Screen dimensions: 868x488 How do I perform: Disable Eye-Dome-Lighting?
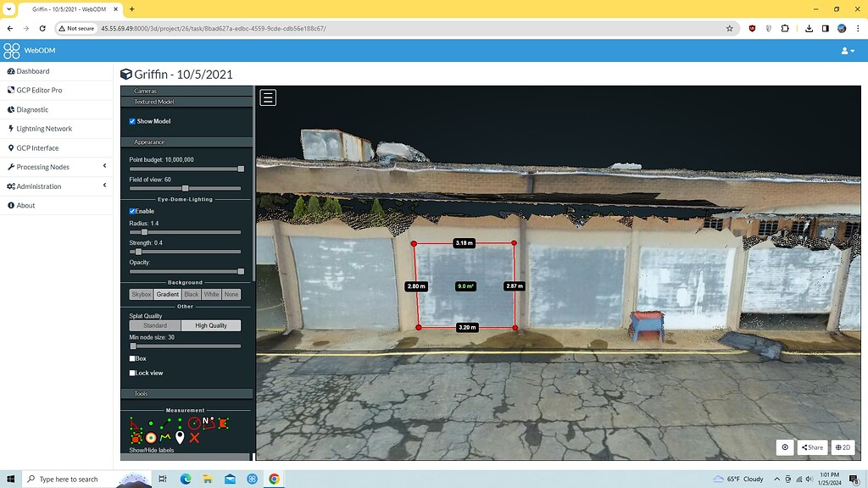[131, 210]
